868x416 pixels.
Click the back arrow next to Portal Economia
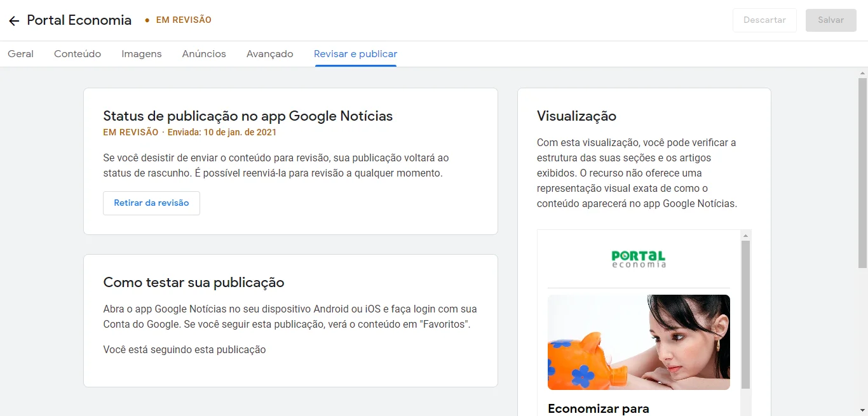[14, 20]
